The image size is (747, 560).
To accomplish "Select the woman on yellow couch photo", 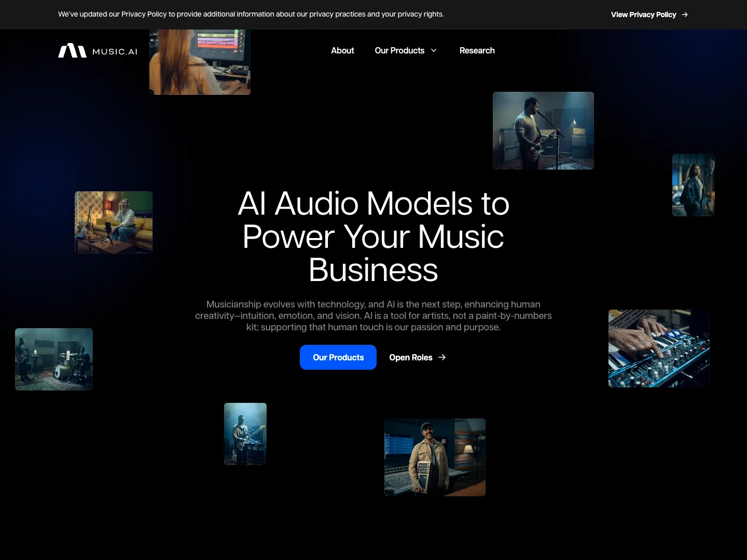I will point(114,222).
